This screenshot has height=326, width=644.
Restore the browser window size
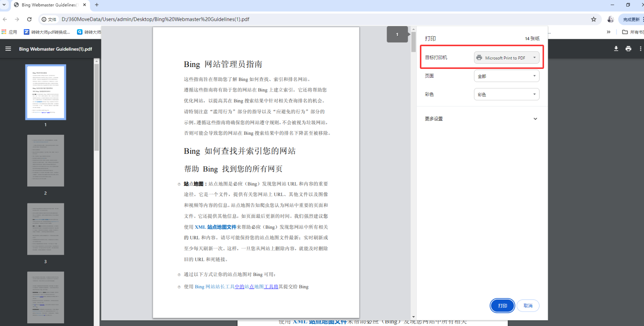coord(628,5)
